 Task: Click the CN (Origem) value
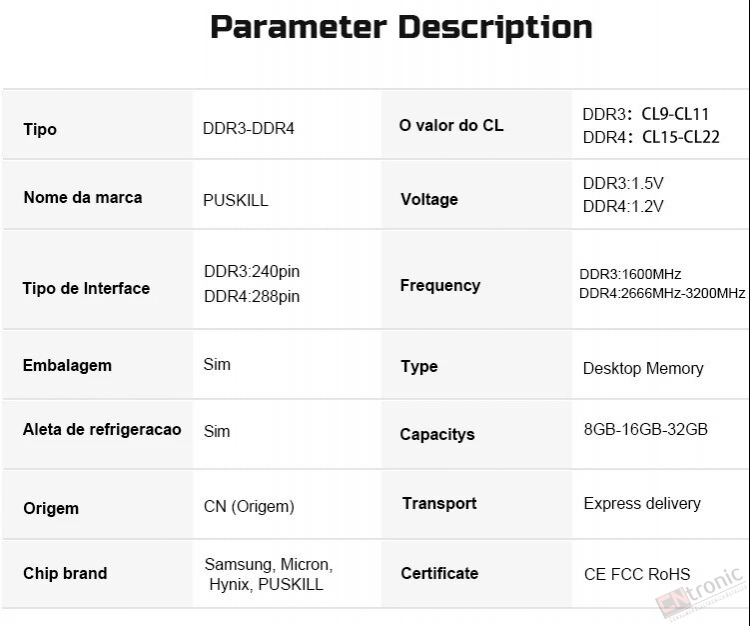249,506
